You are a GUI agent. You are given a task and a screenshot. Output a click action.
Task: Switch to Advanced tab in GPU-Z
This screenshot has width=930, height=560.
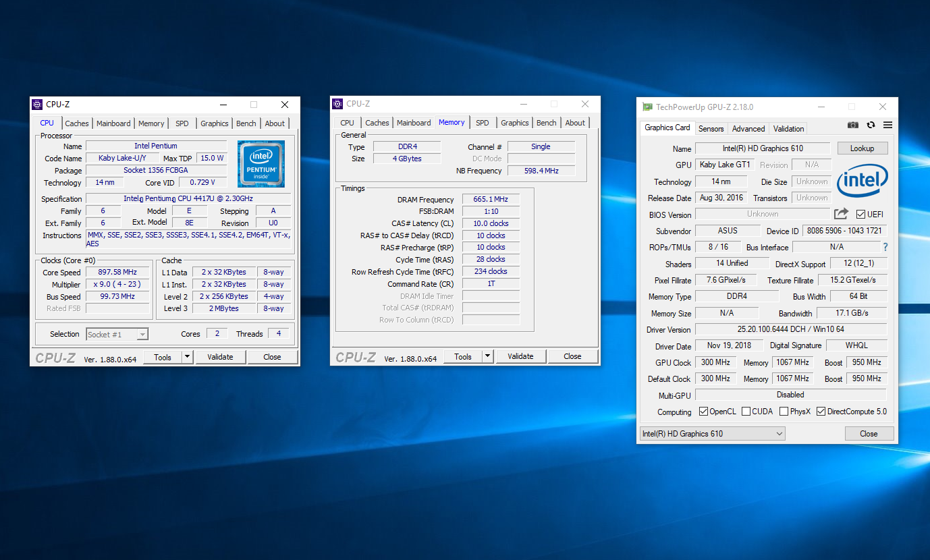(748, 128)
